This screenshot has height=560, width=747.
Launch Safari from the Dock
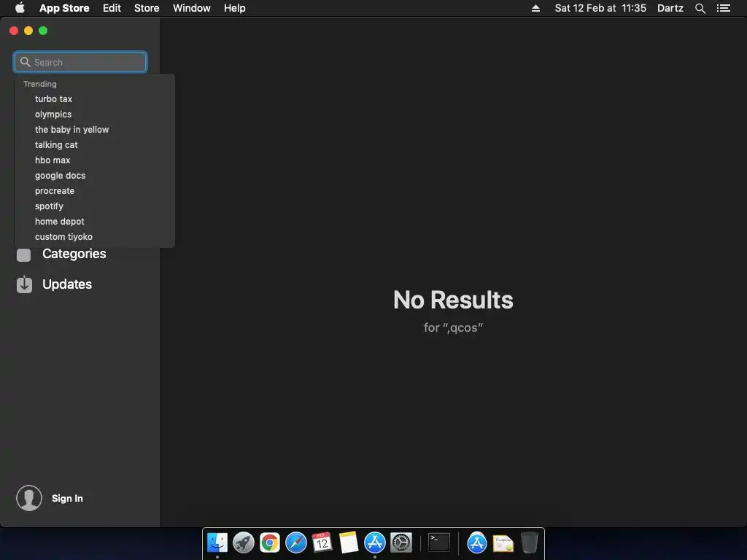[x=296, y=542]
